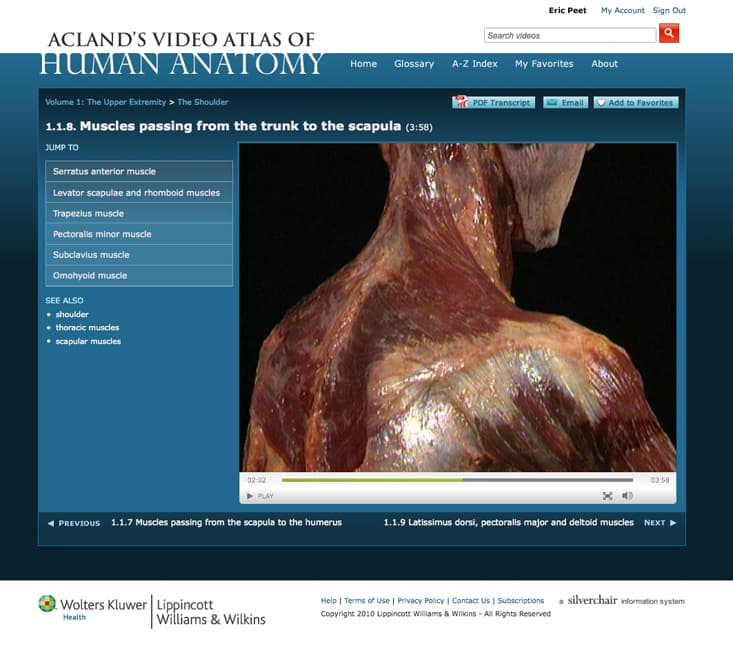Jump to Omohyoid muscle section
The height and width of the screenshot is (648, 733).
[x=139, y=275]
